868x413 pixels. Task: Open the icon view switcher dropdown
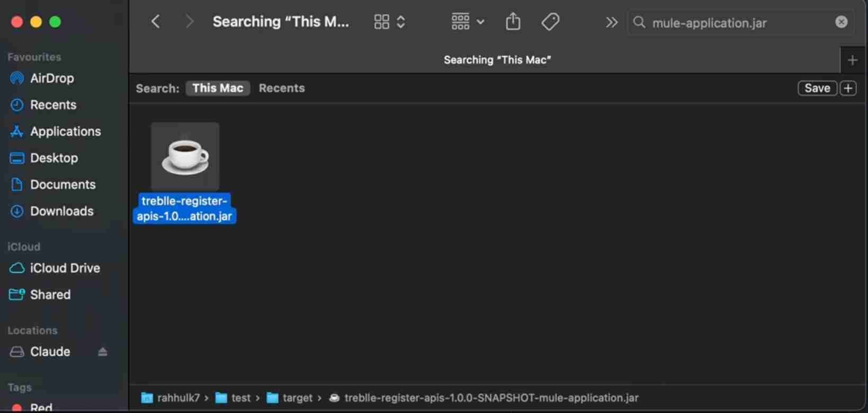click(x=389, y=22)
